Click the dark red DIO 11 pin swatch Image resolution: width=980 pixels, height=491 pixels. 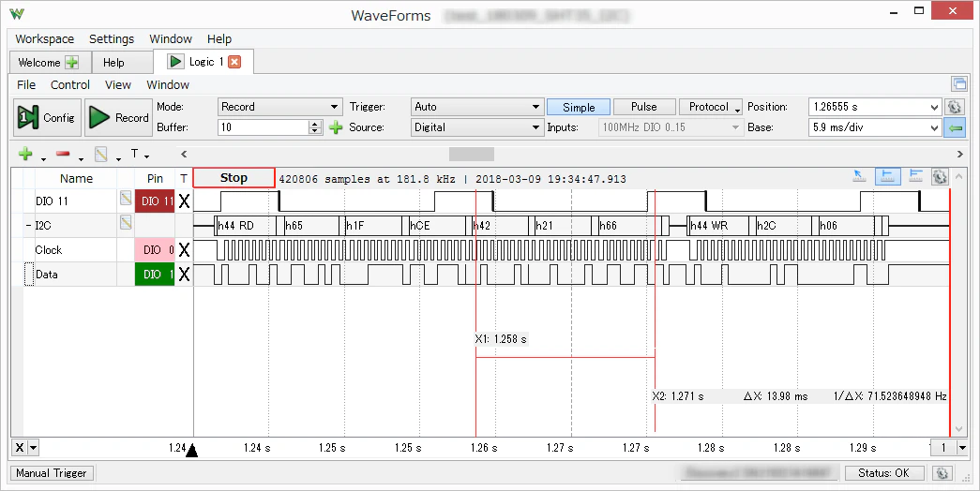tap(155, 201)
